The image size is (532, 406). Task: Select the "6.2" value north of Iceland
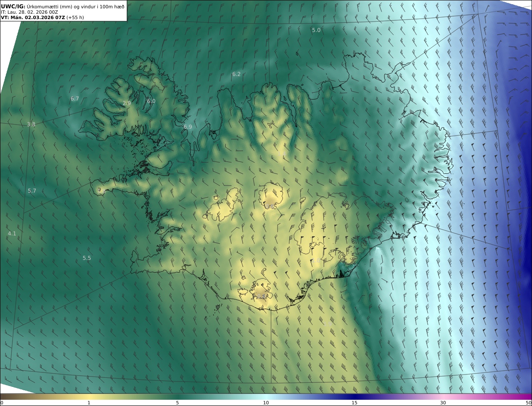236,74
